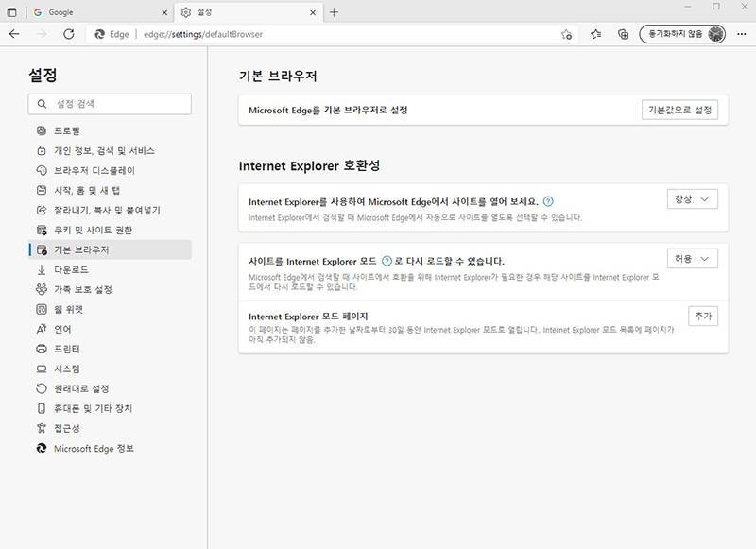The width and height of the screenshot is (756, 549).
Task: Click 기본값으로 설정 button
Action: pyautogui.click(x=679, y=110)
